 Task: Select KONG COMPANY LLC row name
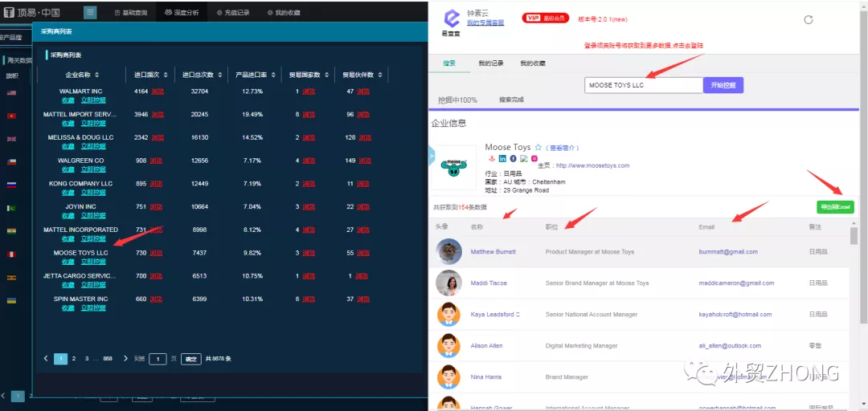tap(81, 183)
